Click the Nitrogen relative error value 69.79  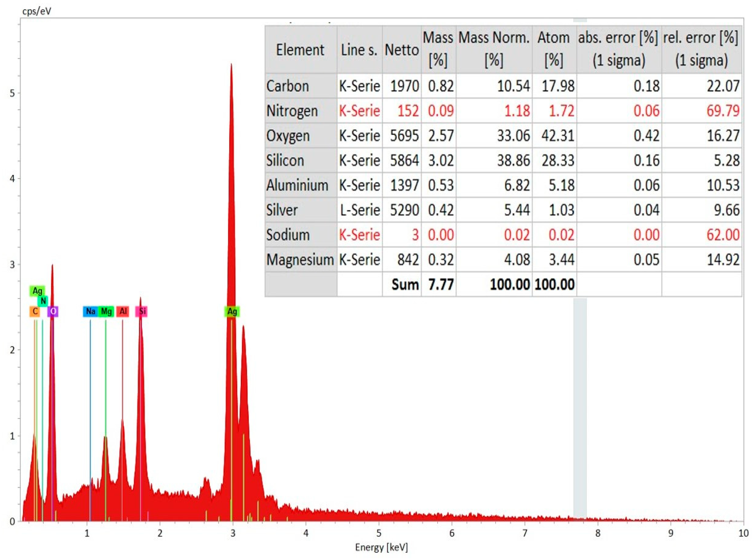(722, 111)
